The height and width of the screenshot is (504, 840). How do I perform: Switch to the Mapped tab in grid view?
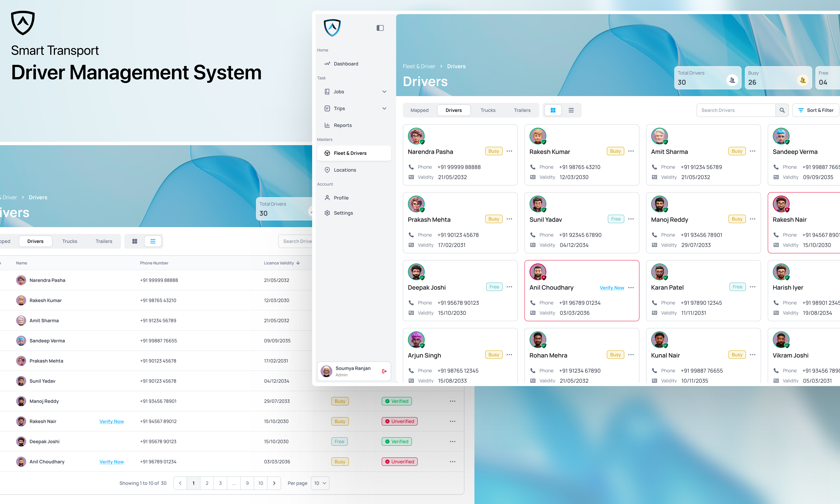[x=419, y=110]
